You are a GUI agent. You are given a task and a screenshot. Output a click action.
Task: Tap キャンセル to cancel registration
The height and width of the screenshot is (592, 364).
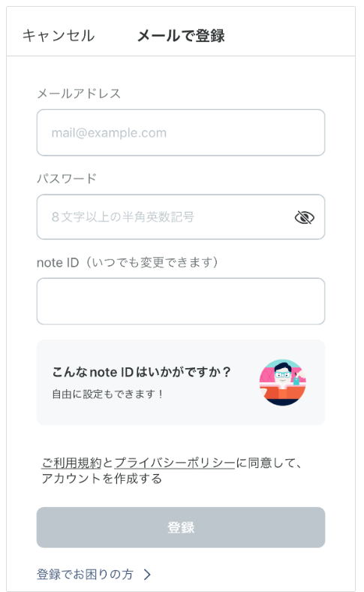(59, 35)
